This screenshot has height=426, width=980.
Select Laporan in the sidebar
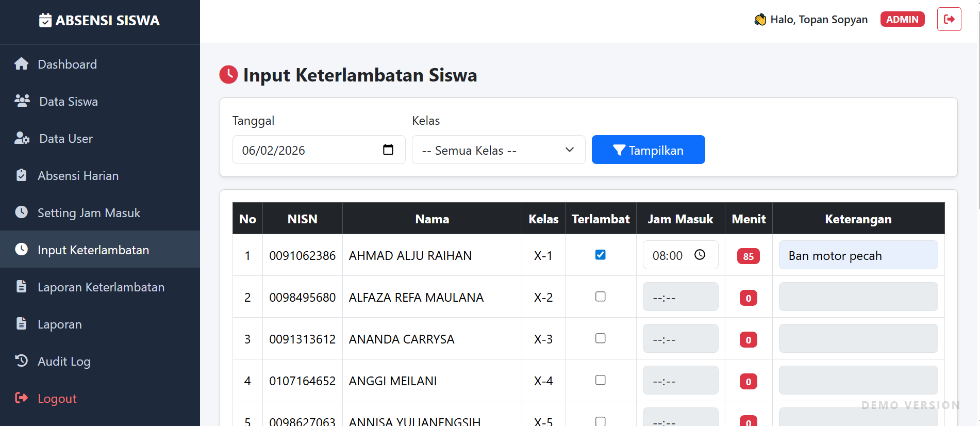point(59,324)
